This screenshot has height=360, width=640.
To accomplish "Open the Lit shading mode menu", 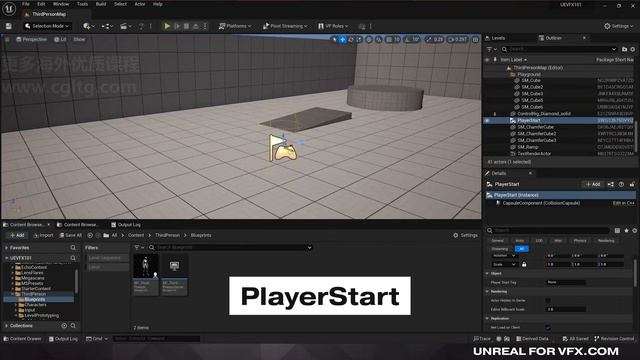I will tap(60, 40).
